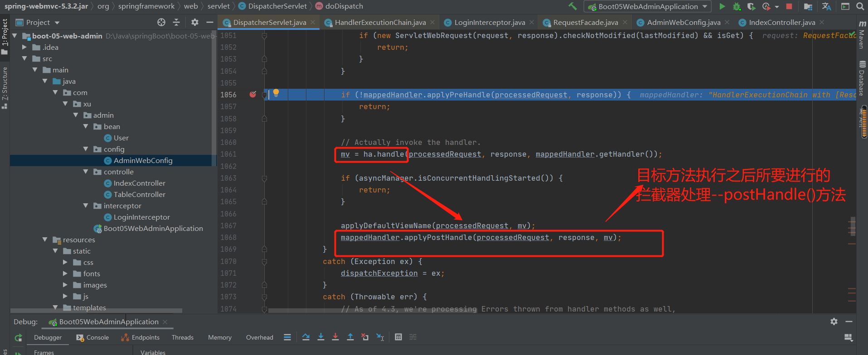Open the Project Structure icon
The image size is (868, 355).
[x=808, y=6]
